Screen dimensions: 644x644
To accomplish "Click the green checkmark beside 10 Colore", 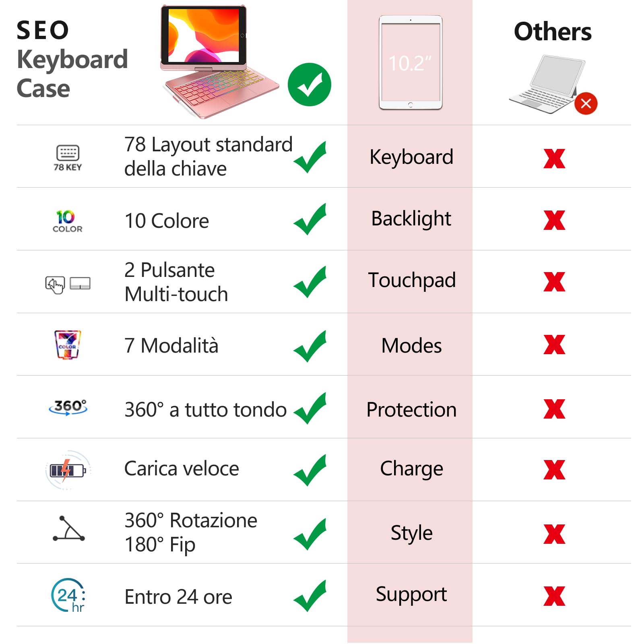I will 310,220.
